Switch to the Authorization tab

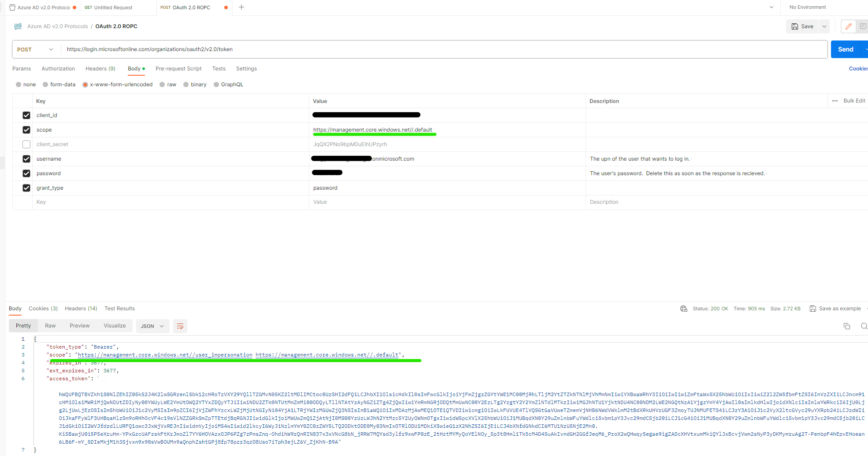pos(58,69)
